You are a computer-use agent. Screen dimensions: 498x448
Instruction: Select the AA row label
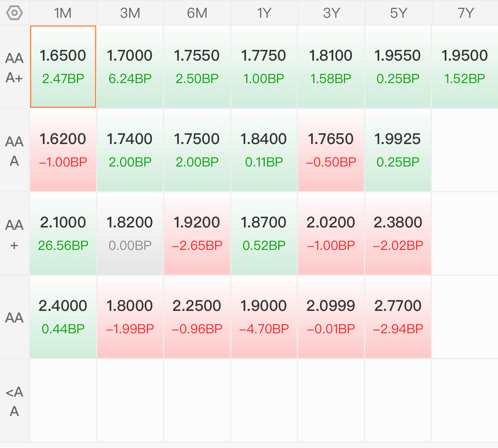click(14, 317)
